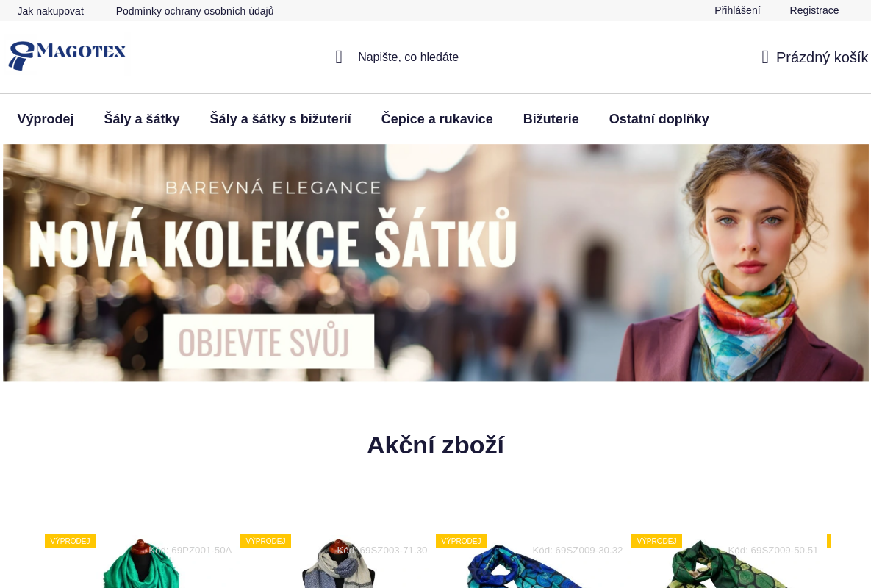This screenshot has width=882, height=588.
Task: Click the Magotex logo
Action: 67,57
